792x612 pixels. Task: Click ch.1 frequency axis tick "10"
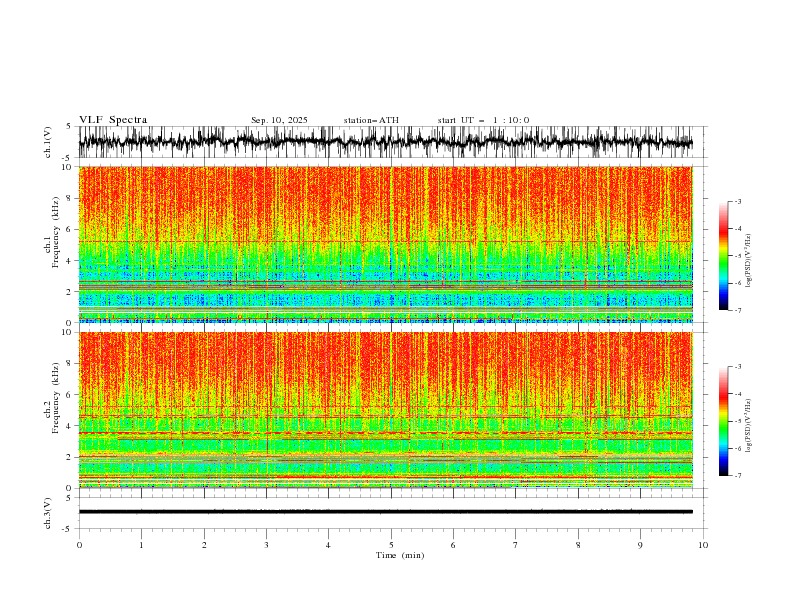67,167
